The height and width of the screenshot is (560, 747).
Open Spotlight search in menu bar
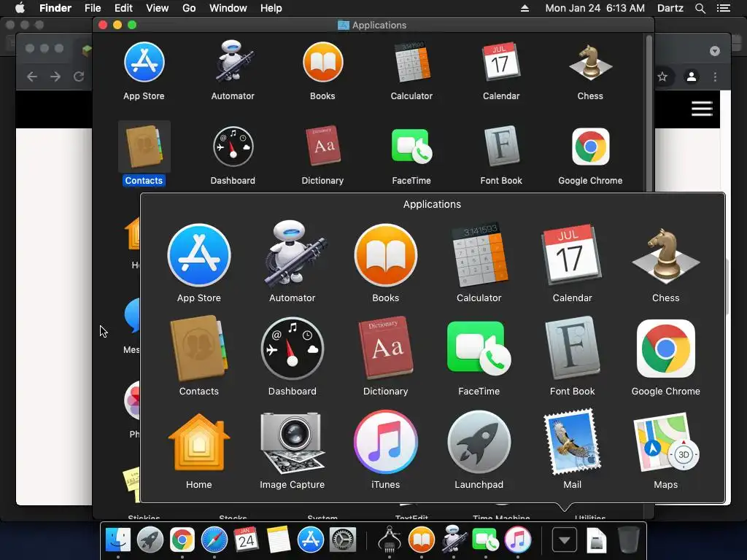click(700, 8)
